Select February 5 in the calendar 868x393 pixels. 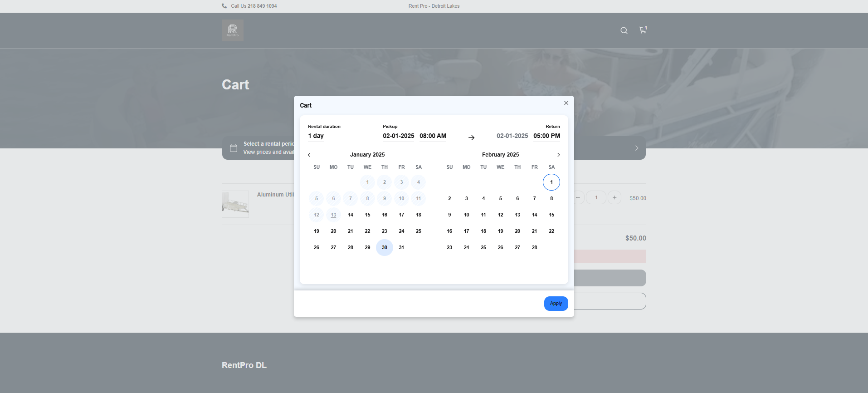click(x=501, y=199)
